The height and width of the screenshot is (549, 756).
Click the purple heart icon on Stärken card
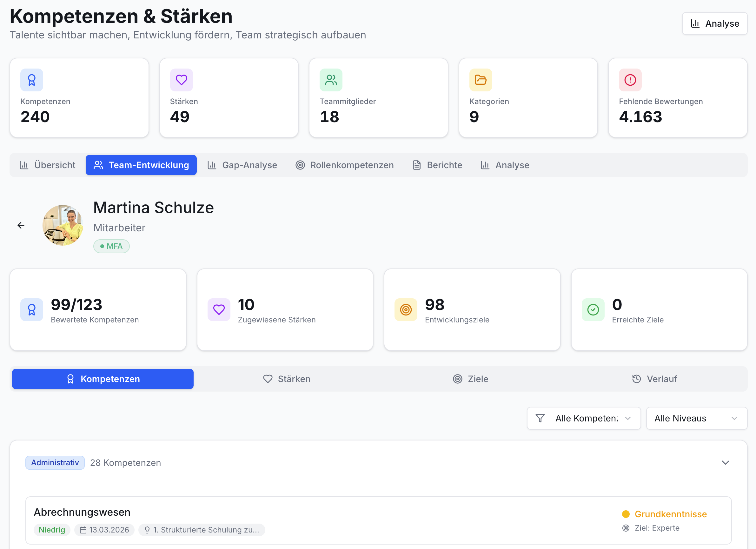point(181,80)
